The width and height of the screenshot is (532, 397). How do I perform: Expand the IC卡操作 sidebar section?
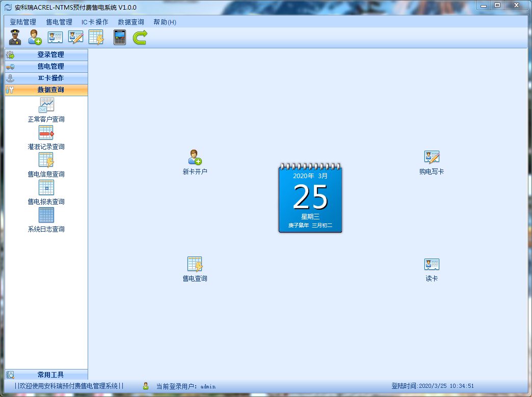pyautogui.click(x=46, y=78)
